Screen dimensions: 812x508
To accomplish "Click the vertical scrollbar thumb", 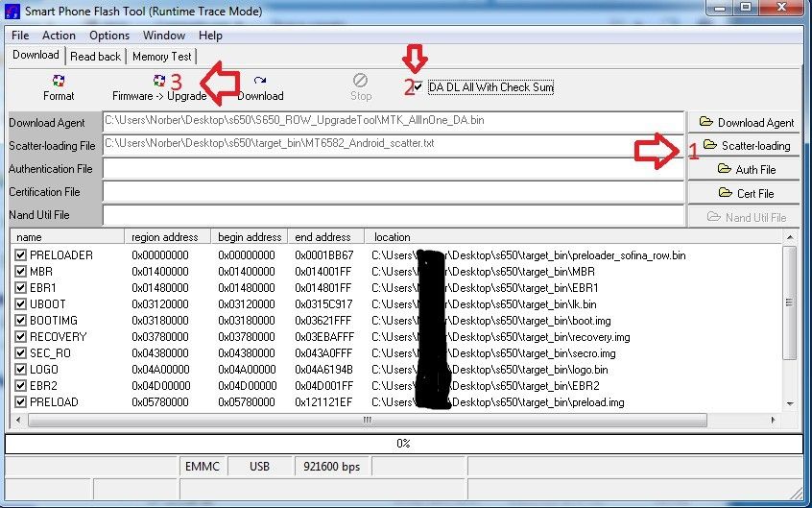I will click(x=789, y=302).
